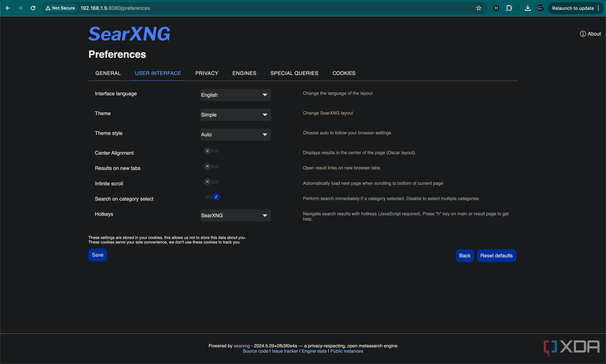Open the Theme style dropdown showing Auto

(x=235, y=134)
